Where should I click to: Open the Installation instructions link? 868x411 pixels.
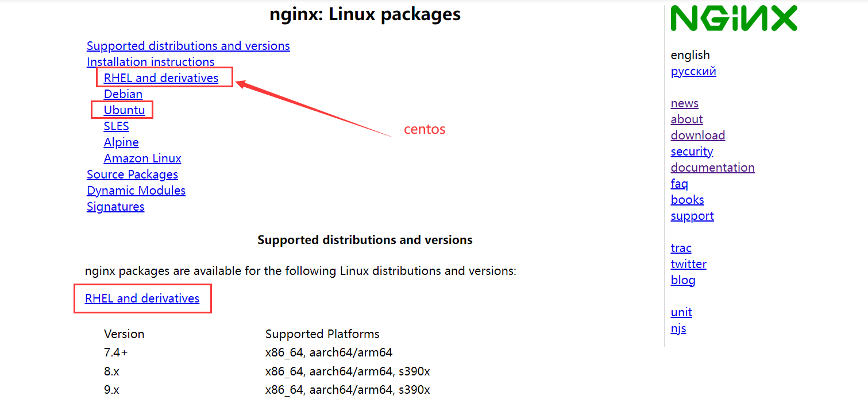tap(151, 62)
